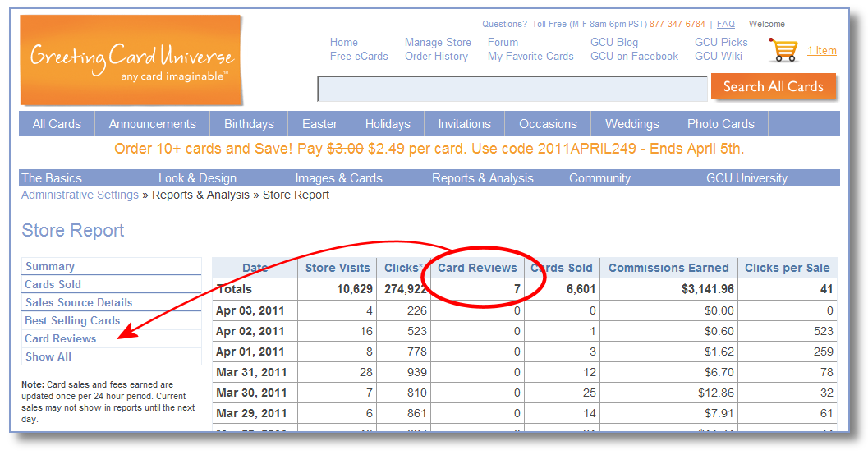
Task: Open the GCU on Facebook link
Action: click(634, 56)
